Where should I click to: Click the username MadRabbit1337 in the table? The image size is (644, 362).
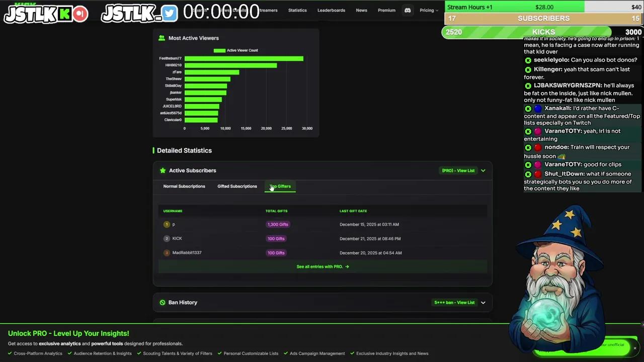click(x=187, y=253)
